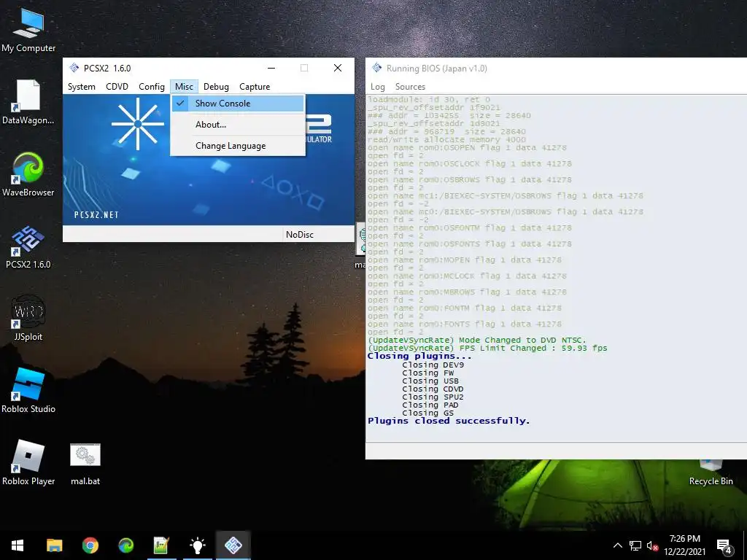
Task: Select the JJSploit desktop shortcut
Action: (x=28, y=319)
